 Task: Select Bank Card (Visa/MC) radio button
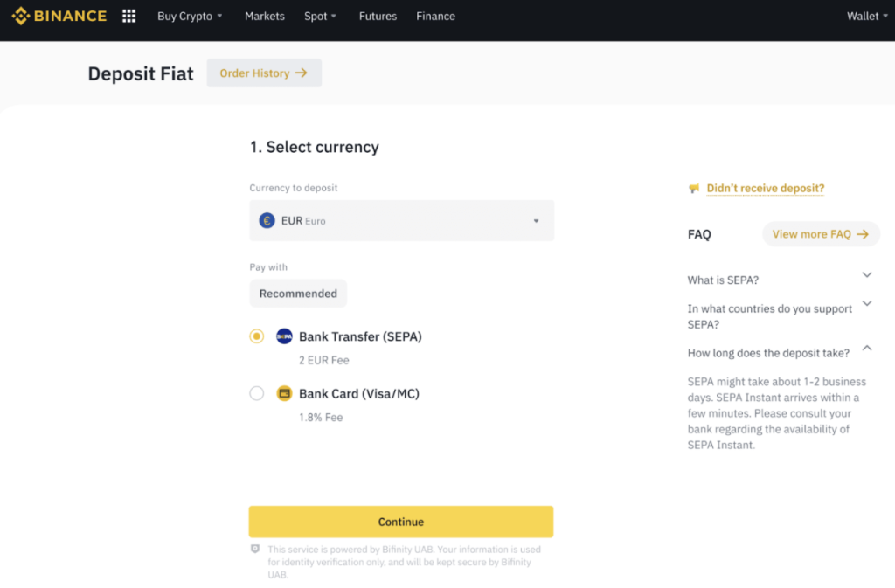(257, 394)
